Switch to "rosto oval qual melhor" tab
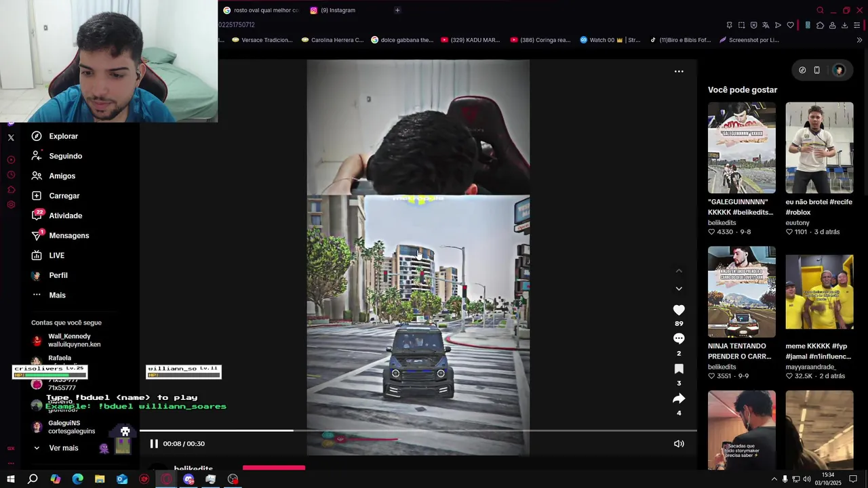 (x=261, y=10)
